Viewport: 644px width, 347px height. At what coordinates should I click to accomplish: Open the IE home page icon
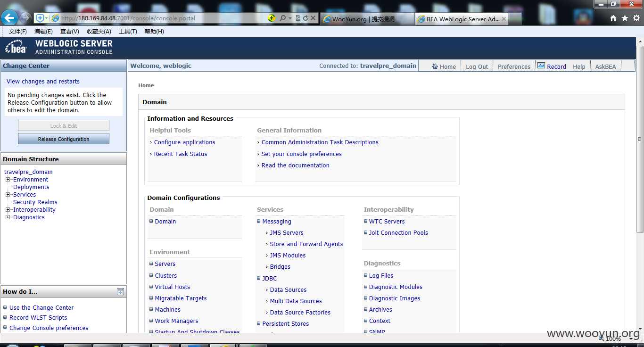tap(613, 18)
